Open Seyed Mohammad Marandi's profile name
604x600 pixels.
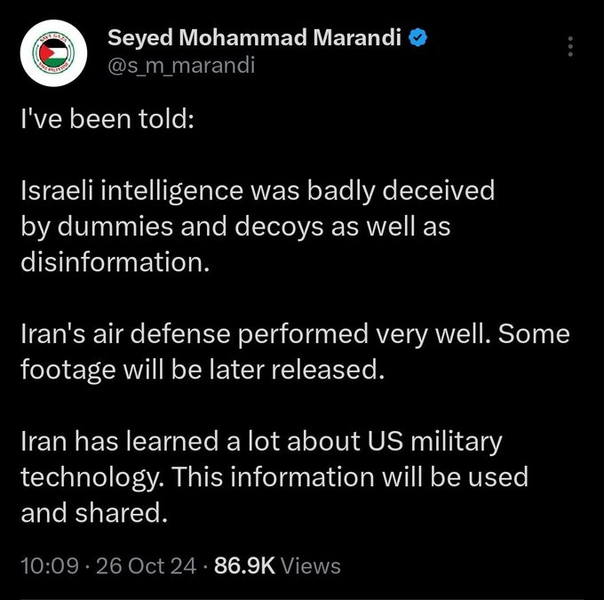257,40
